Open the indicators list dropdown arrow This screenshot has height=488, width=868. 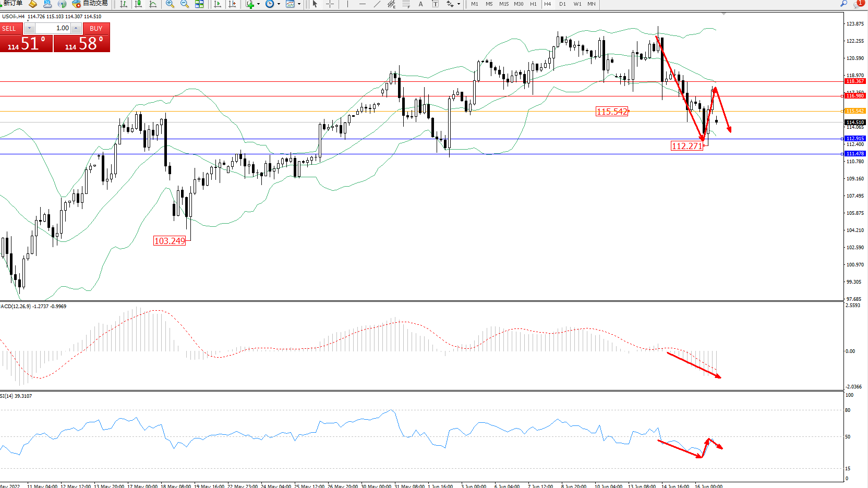click(x=258, y=4)
